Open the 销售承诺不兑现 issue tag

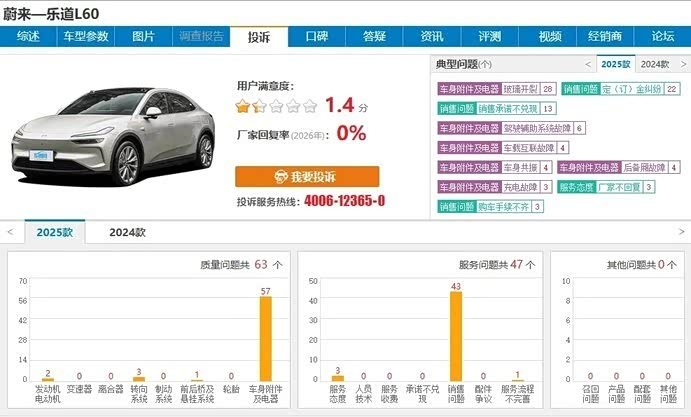click(497, 108)
